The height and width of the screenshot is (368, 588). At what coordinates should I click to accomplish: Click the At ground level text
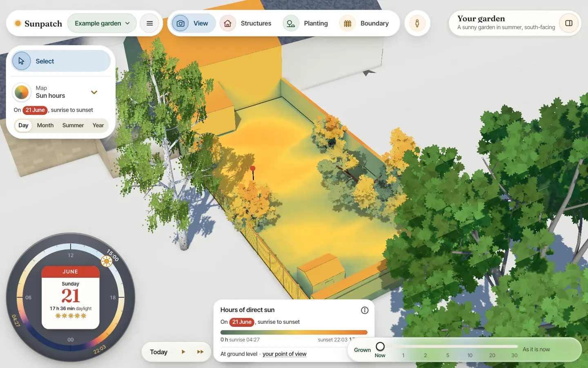[x=239, y=354]
